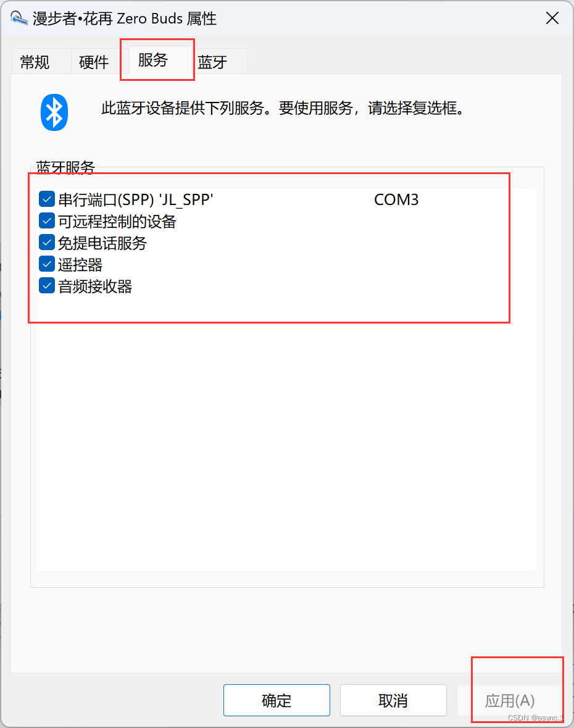Click the headset icon in the title bar
574x728 pixels.
coord(19,19)
